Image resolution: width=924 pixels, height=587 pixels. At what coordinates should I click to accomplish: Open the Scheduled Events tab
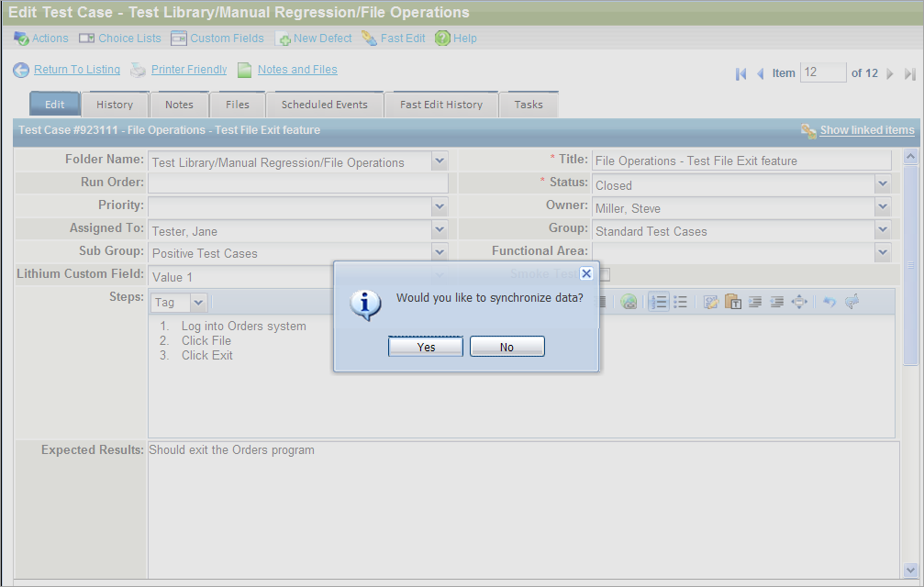324,105
